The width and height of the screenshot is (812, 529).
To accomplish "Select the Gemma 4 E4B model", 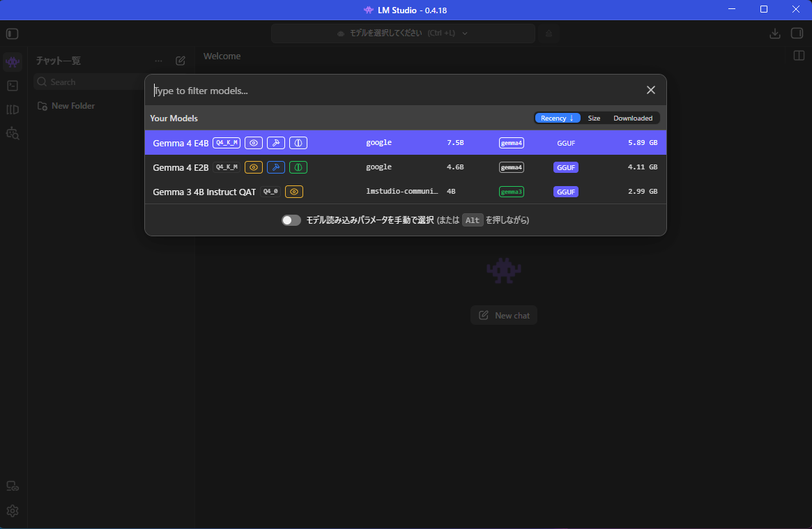I will (406, 142).
